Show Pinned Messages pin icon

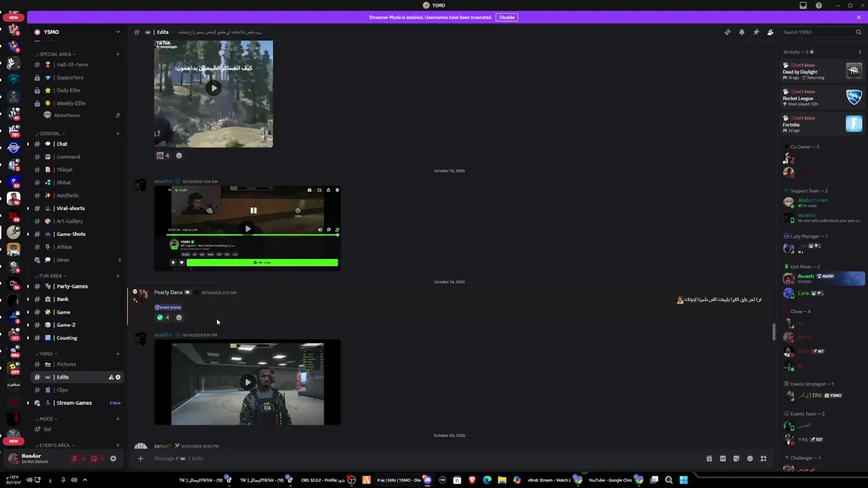pyautogui.click(x=755, y=32)
